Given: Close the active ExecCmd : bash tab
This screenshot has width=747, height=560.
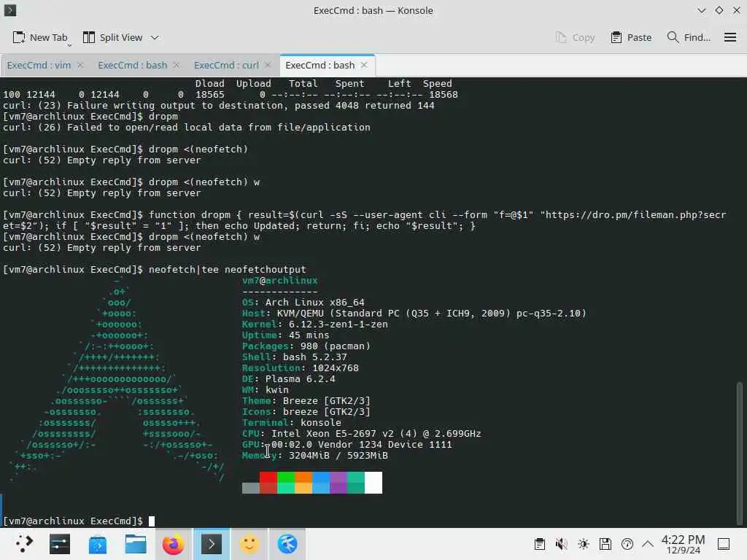Looking at the screenshot, I should click(364, 65).
